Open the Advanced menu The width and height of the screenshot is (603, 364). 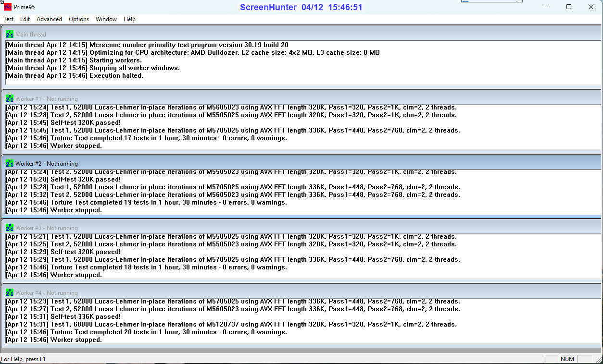(x=49, y=19)
